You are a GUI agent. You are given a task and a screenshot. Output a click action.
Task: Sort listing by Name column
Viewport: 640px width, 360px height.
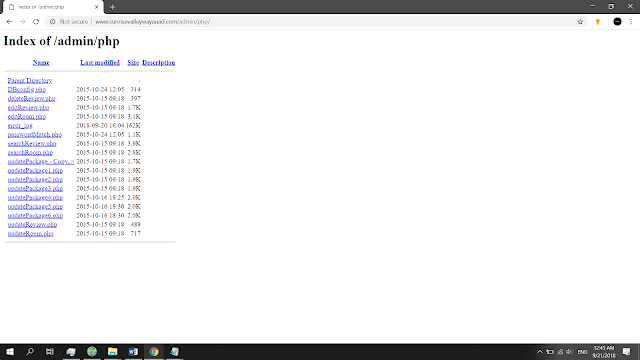(41, 62)
